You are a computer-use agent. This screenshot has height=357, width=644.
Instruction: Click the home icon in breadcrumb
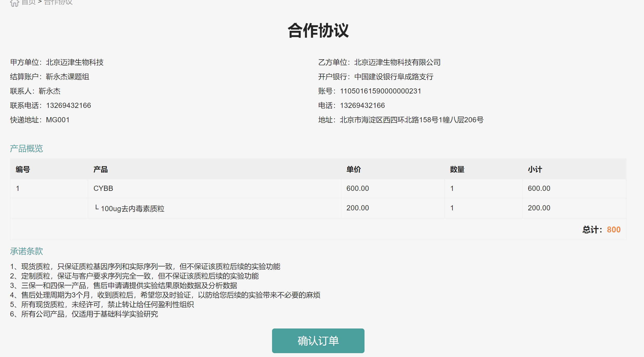pos(14,3)
